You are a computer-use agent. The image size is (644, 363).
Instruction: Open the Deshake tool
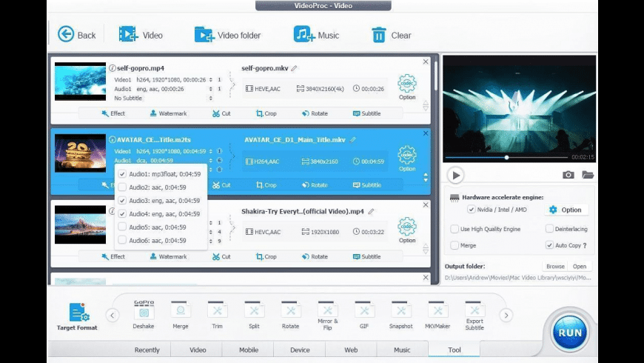point(144,315)
